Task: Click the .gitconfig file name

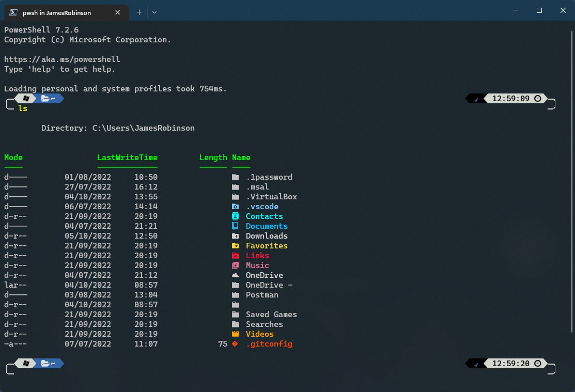Action: 269,344
